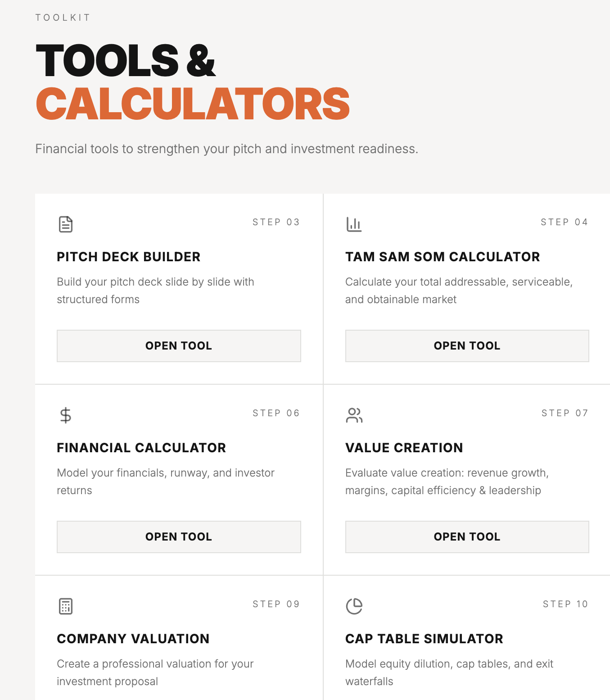The height and width of the screenshot is (700, 610).
Task: Click the Financial Calculator title
Action: tap(141, 448)
